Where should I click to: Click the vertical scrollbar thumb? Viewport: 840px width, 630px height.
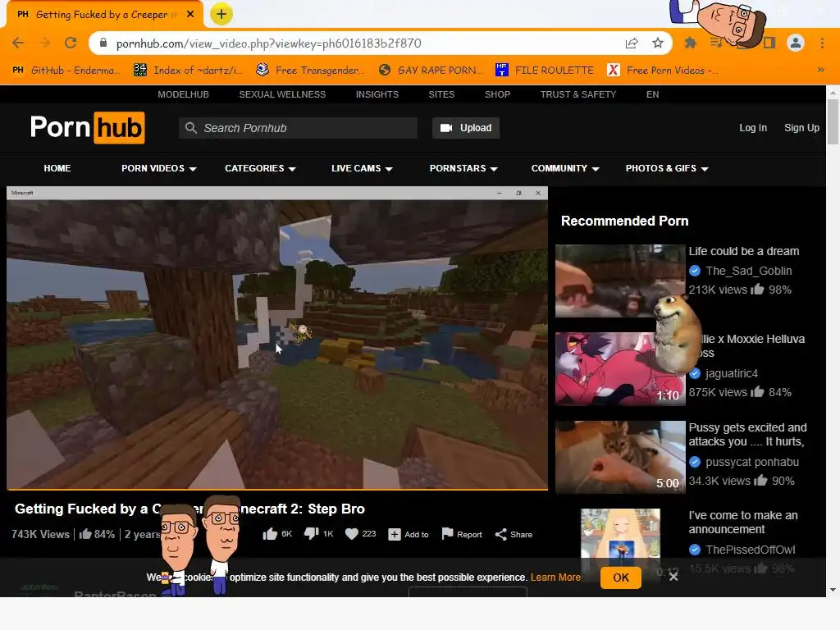[x=833, y=121]
